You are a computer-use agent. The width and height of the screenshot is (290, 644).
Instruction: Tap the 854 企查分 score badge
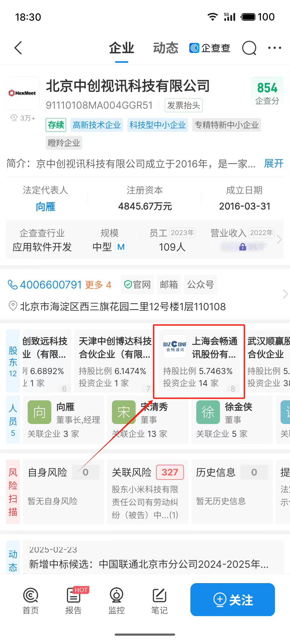tap(267, 93)
